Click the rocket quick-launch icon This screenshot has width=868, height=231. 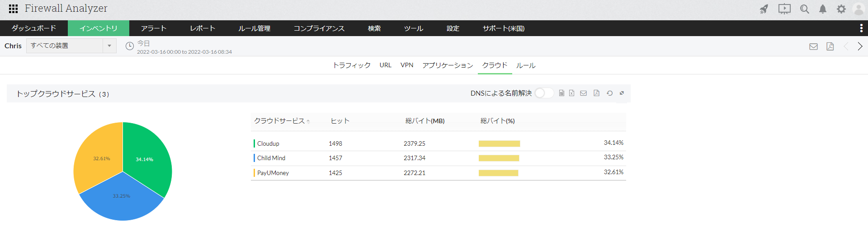(764, 9)
